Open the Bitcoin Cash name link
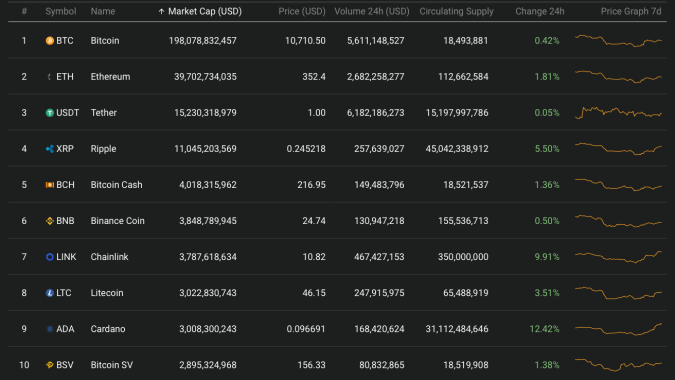 tap(116, 185)
